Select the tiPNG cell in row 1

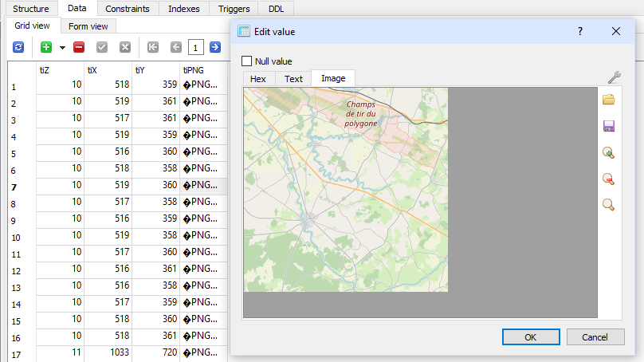click(x=204, y=85)
